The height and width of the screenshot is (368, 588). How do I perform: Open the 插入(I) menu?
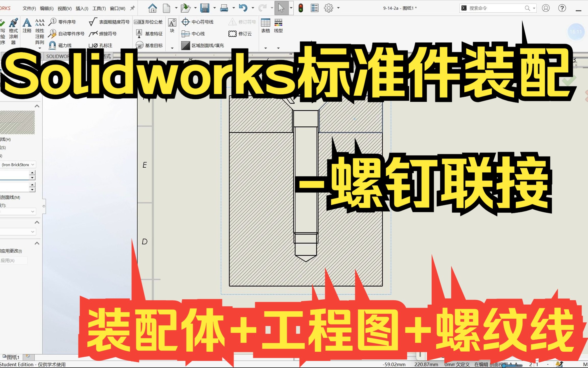[81, 8]
